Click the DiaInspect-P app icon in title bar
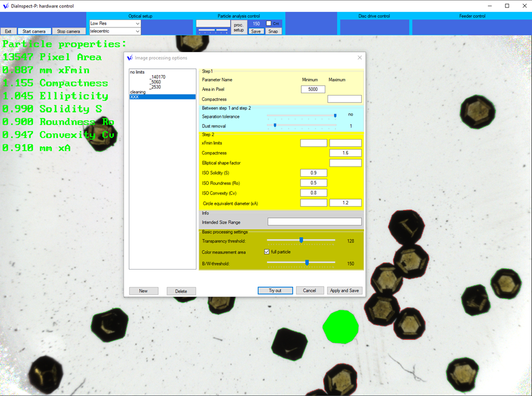Screen dimensions: 532x396 [x=5, y=6]
